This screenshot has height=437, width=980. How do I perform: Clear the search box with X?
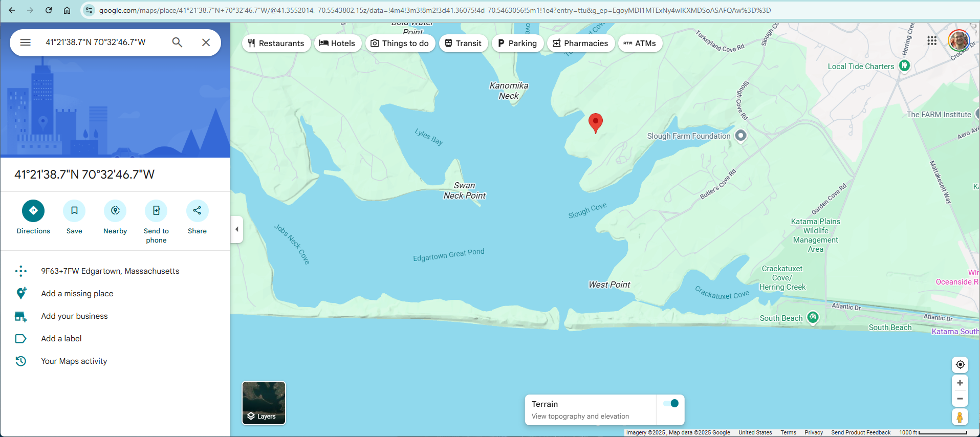[206, 42]
